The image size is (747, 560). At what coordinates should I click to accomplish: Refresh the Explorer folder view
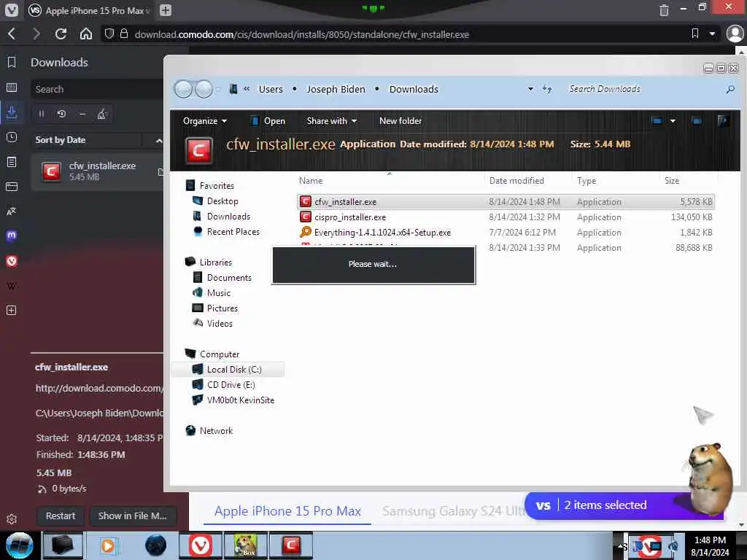pyautogui.click(x=547, y=89)
